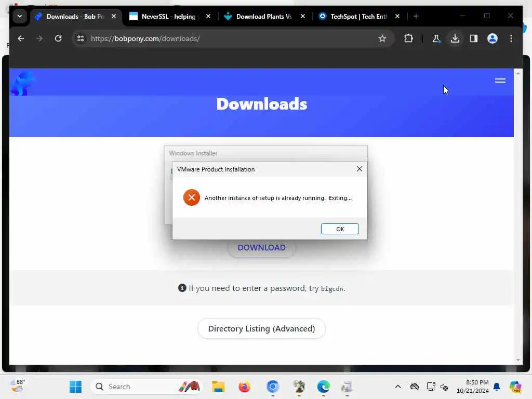Click the red error icon in the dialog

[191, 197]
